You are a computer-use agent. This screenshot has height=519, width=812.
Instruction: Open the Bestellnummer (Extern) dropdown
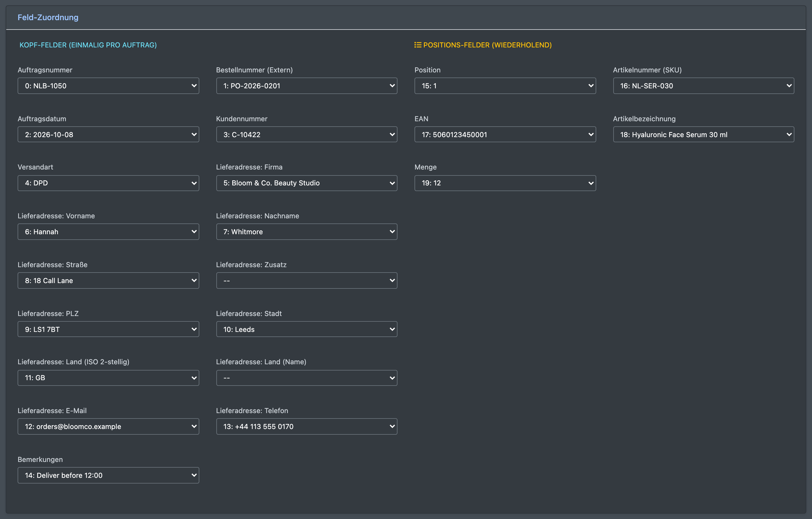pyautogui.click(x=307, y=86)
